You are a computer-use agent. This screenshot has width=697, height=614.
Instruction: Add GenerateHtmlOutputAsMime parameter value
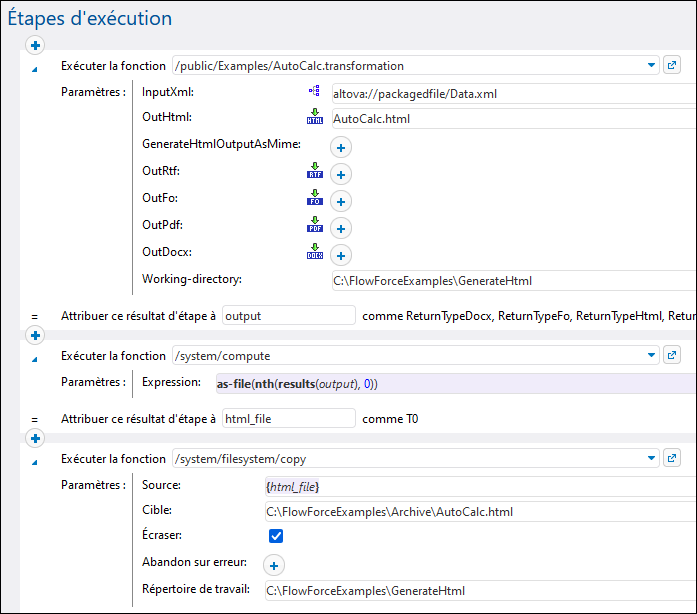[340, 148]
